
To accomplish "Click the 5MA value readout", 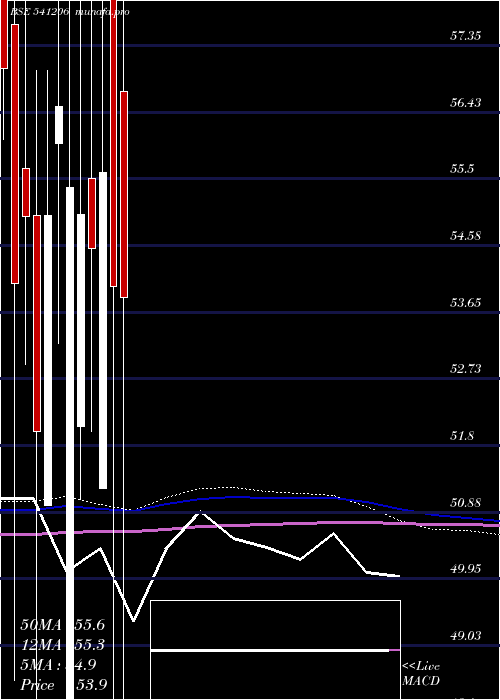I will pyautogui.click(x=58, y=665).
